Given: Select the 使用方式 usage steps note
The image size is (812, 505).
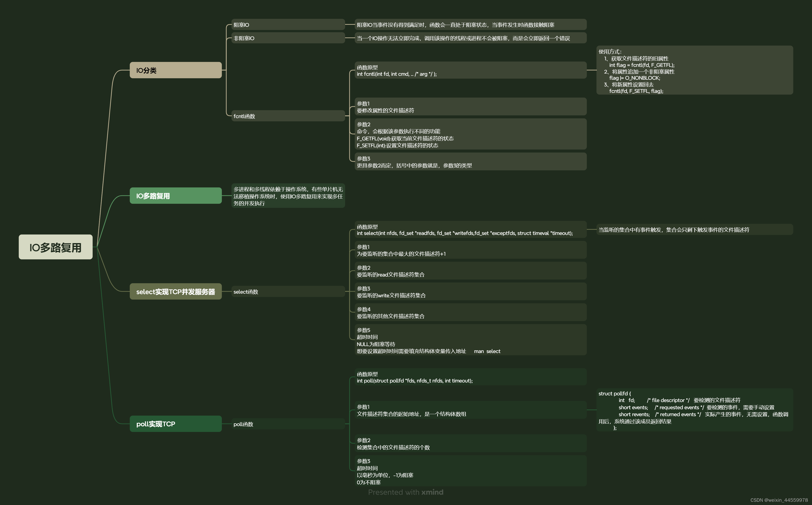Looking at the screenshot, I should (695, 71).
